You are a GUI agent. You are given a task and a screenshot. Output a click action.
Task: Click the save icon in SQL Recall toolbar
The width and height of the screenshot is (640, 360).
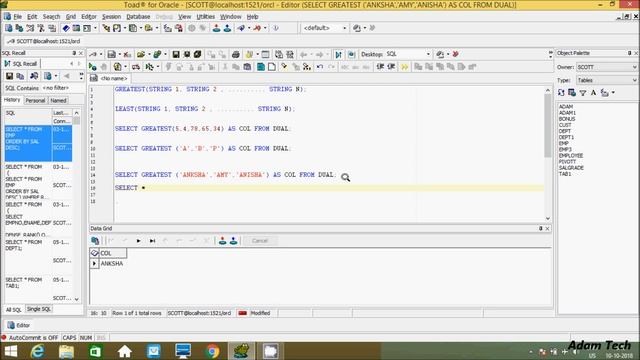point(9,76)
